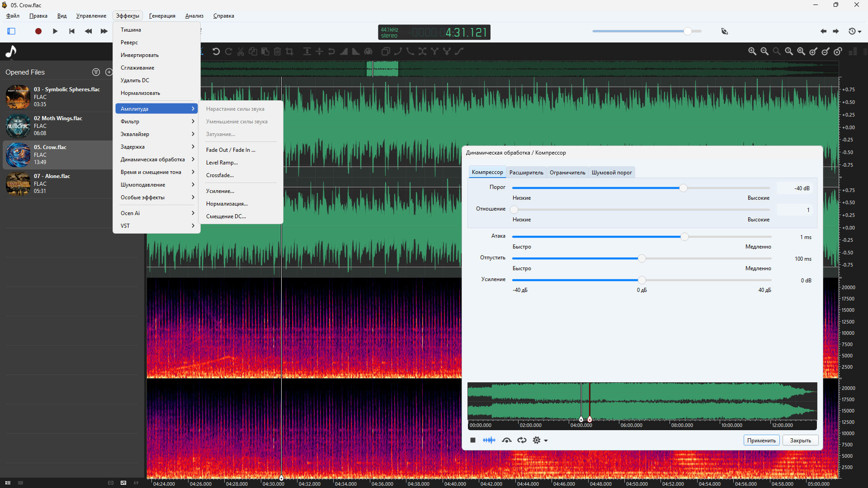The height and width of the screenshot is (488, 868).
Task: Click the add file plus icon in Opened Files
Action: pos(108,72)
